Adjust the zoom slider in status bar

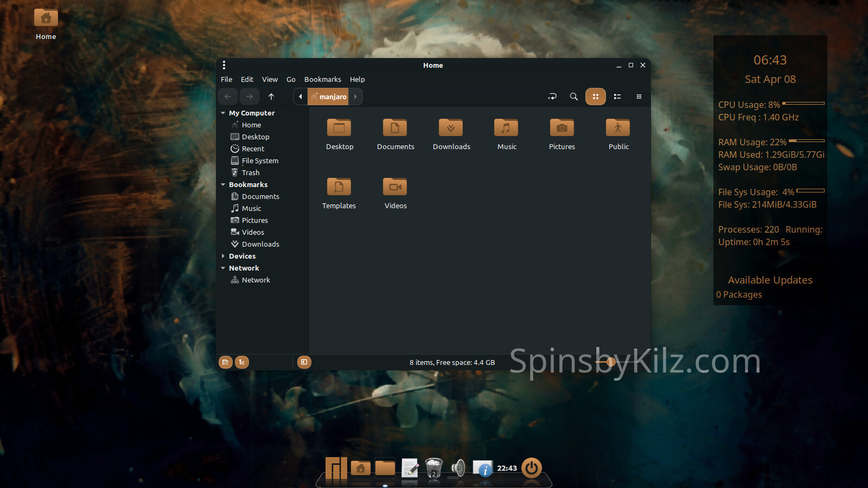pos(610,362)
